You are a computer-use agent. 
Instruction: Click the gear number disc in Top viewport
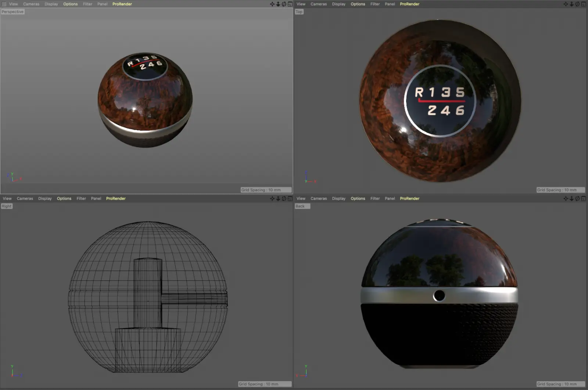(440, 101)
